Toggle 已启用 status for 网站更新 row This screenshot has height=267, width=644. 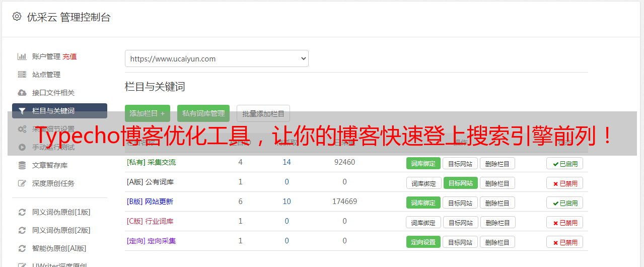coord(564,203)
